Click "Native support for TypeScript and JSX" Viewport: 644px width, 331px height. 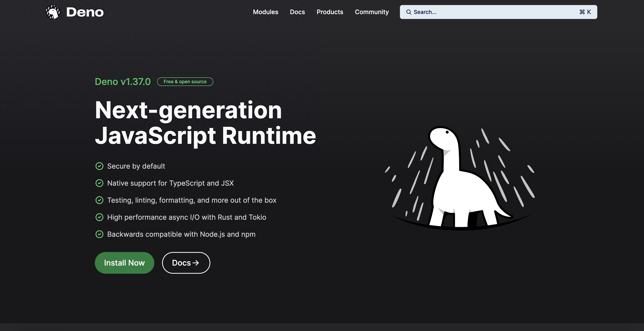(x=171, y=183)
